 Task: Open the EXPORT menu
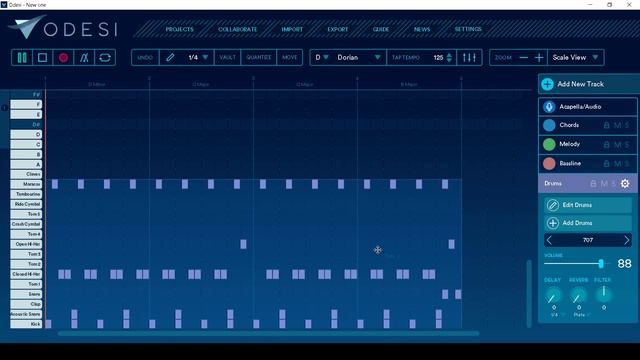coord(338,29)
